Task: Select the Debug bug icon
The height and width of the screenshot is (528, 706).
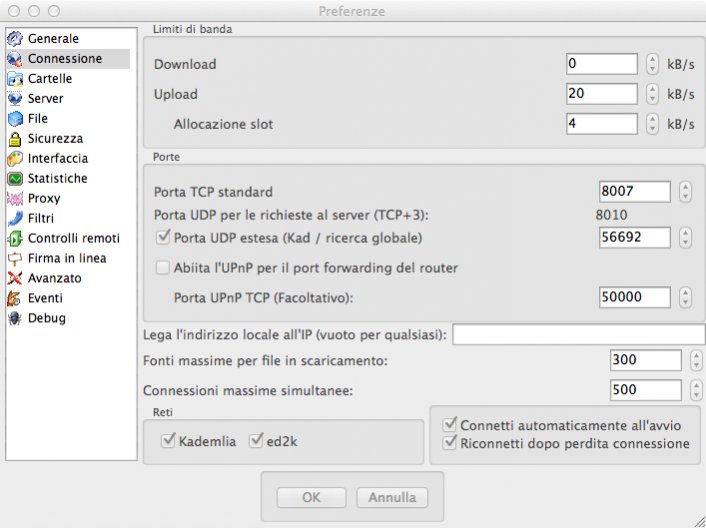Action: pyautogui.click(x=15, y=319)
